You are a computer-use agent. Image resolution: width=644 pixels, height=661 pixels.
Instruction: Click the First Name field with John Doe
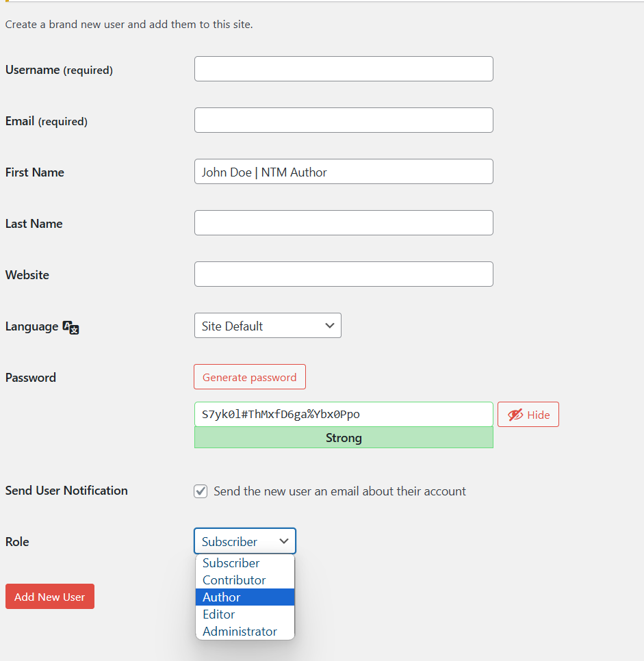tap(344, 172)
